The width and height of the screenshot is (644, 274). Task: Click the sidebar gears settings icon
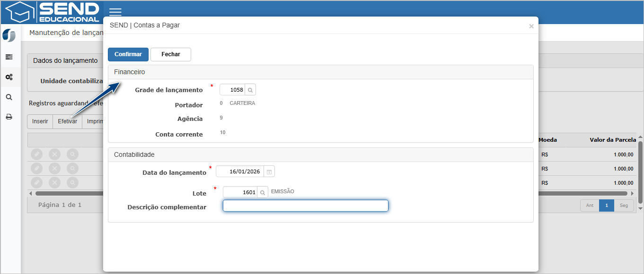pos(9,77)
